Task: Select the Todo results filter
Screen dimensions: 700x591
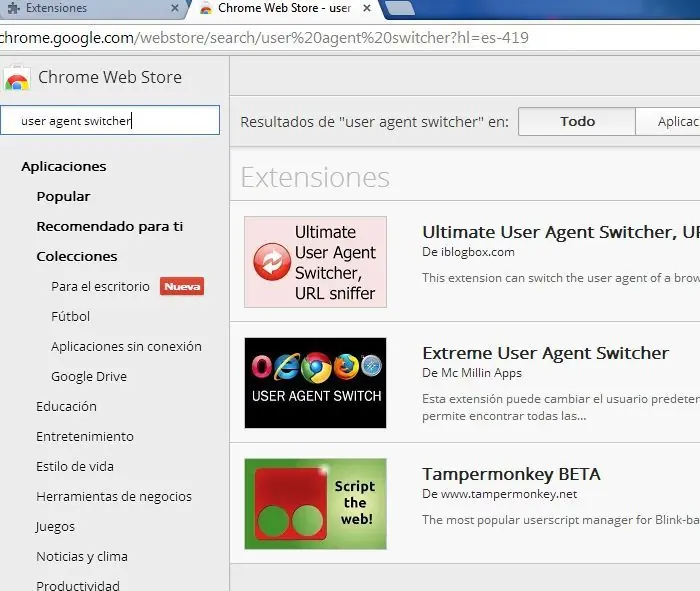Action: [x=577, y=121]
